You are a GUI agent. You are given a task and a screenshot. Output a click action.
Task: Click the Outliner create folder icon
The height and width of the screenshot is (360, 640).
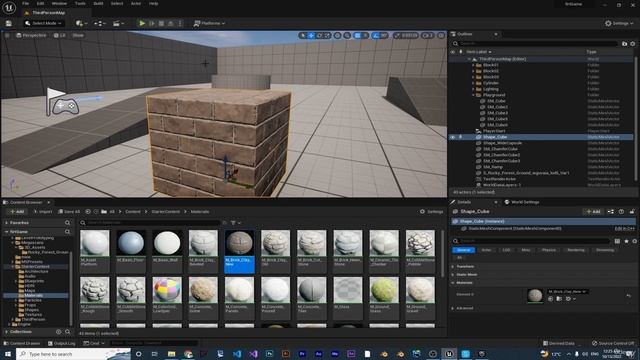(624, 44)
